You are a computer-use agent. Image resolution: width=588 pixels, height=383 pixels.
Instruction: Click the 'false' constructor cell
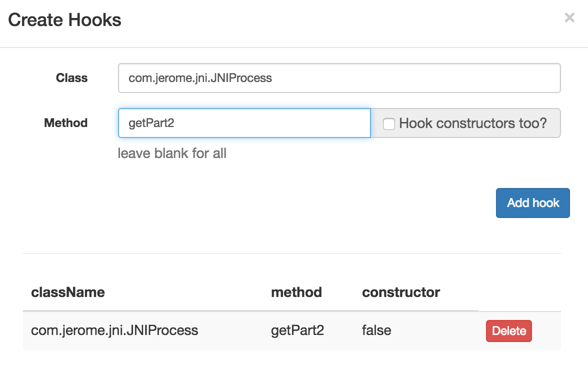(376, 330)
